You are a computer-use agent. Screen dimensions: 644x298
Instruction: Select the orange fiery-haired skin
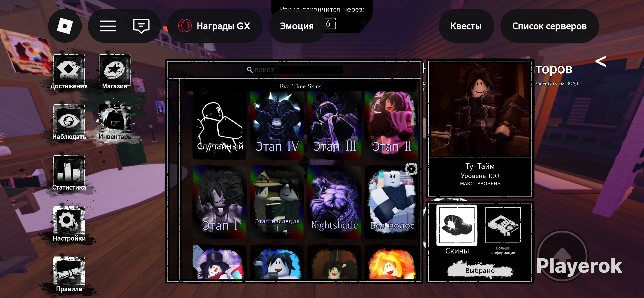pos(391,262)
